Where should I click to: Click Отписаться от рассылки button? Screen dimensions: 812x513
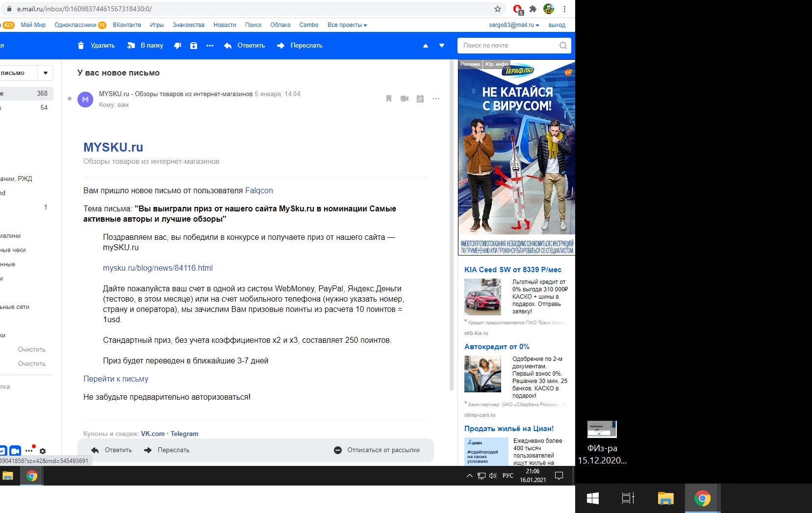pos(377,450)
